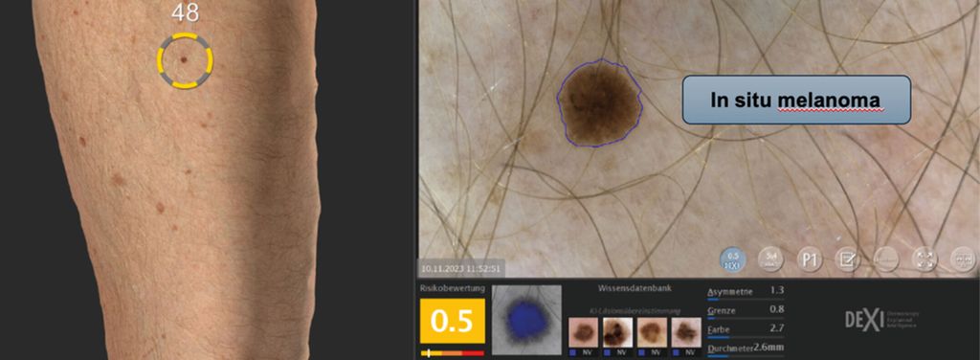This screenshot has height=360, width=980.
Task: Click the outlined lesion in dermoscopy image
Action: pyautogui.click(x=599, y=103)
